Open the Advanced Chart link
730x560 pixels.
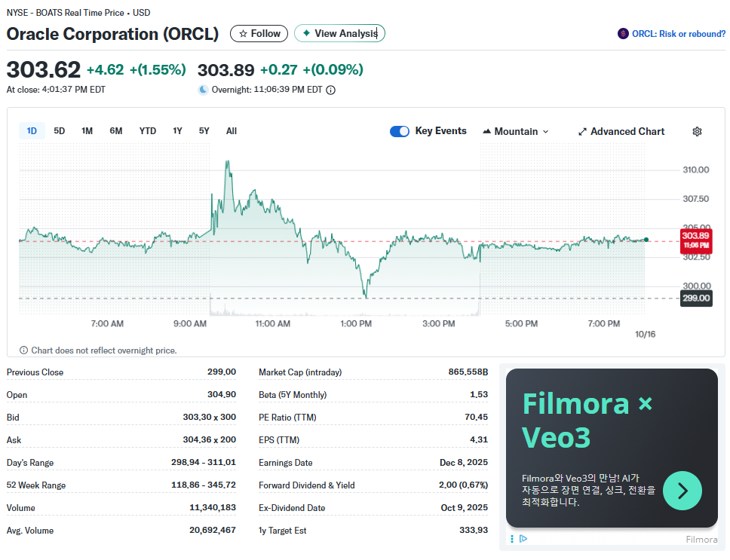pyautogui.click(x=621, y=132)
